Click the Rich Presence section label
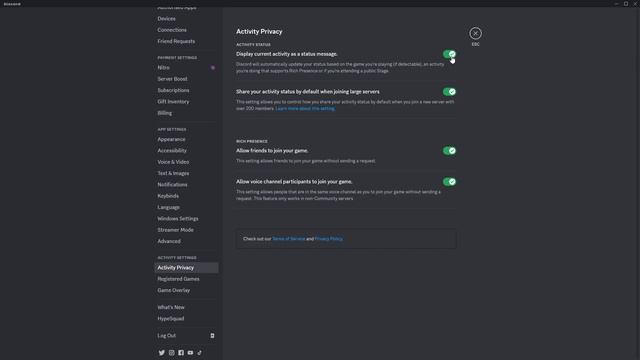640x360 pixels. [252, 141]
